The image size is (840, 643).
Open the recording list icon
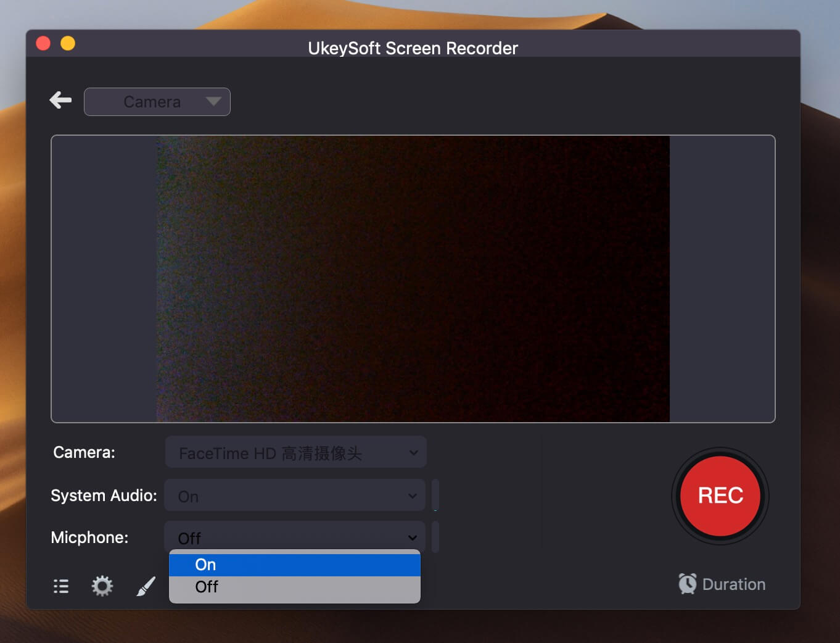coord(60,586)
